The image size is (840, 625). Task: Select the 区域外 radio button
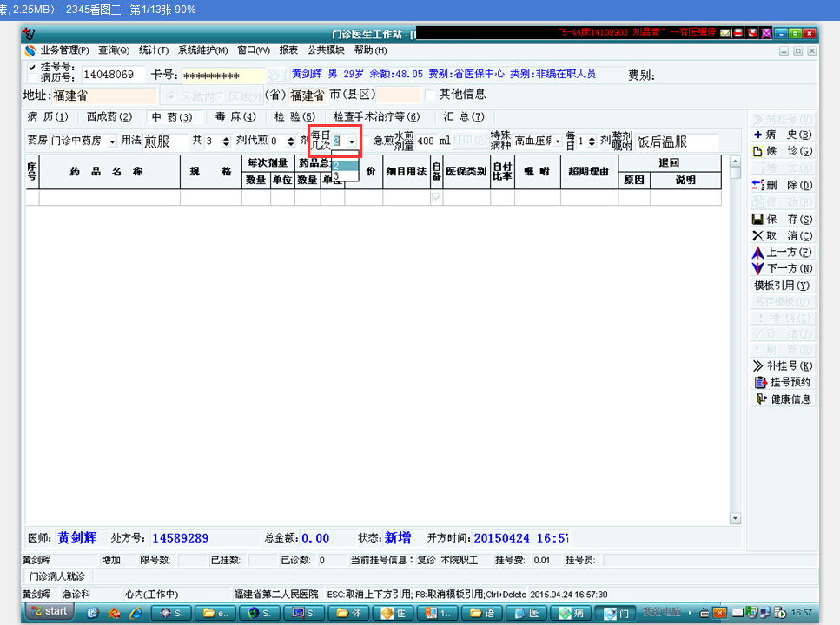(x=219, y=97)
